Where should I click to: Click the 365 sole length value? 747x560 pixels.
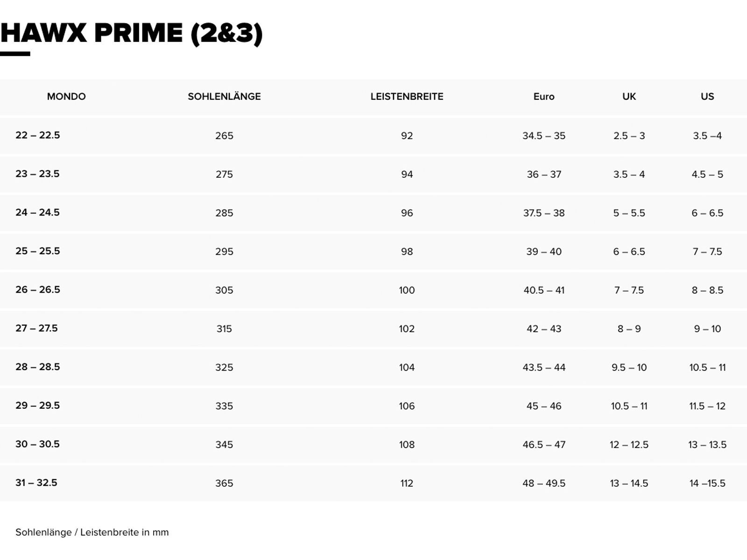click(x=224, y=483)
